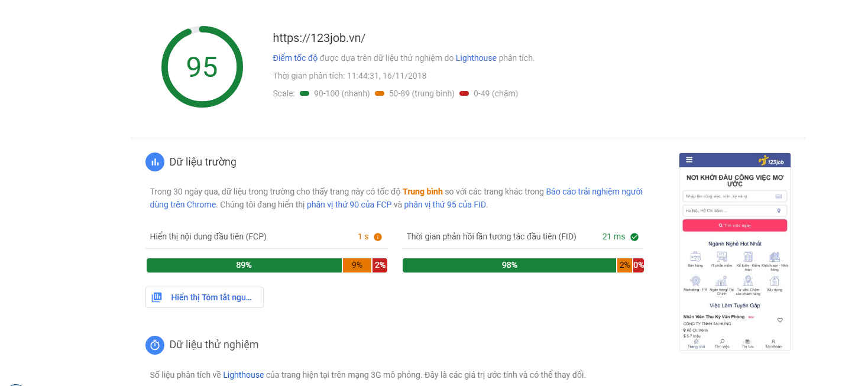Click the Dữ liệu trường heading
The image size is (868, 386).
click(203, 162)
